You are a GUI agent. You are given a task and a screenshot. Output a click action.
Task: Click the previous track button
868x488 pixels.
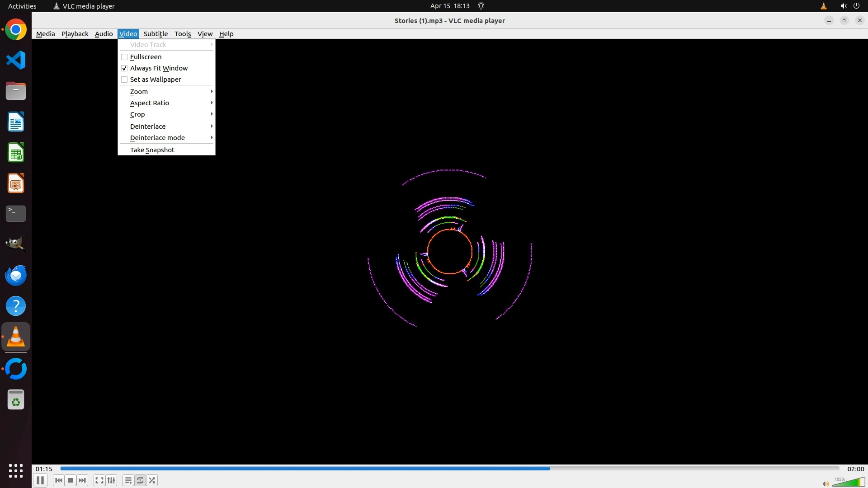[x=59, y=480]
